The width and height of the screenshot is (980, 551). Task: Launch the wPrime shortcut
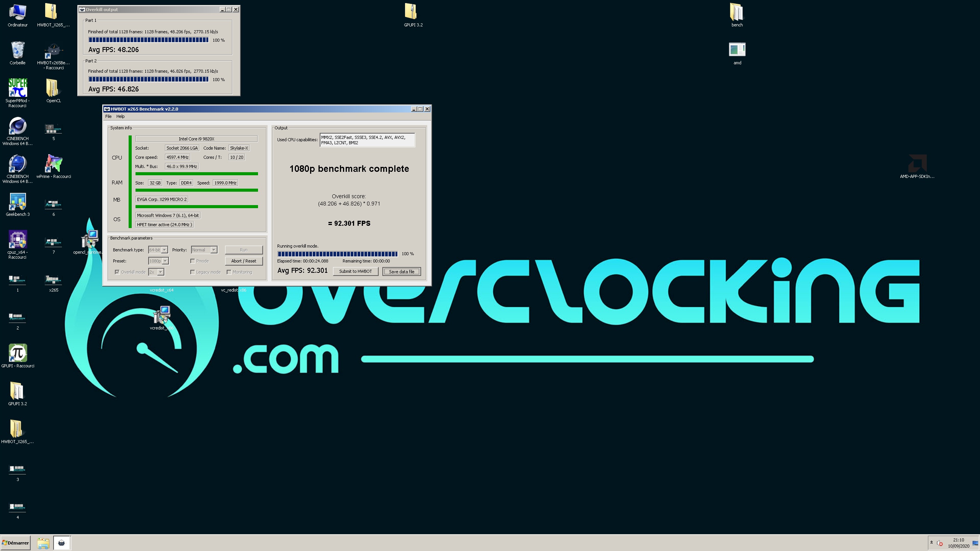click(54, 166)
